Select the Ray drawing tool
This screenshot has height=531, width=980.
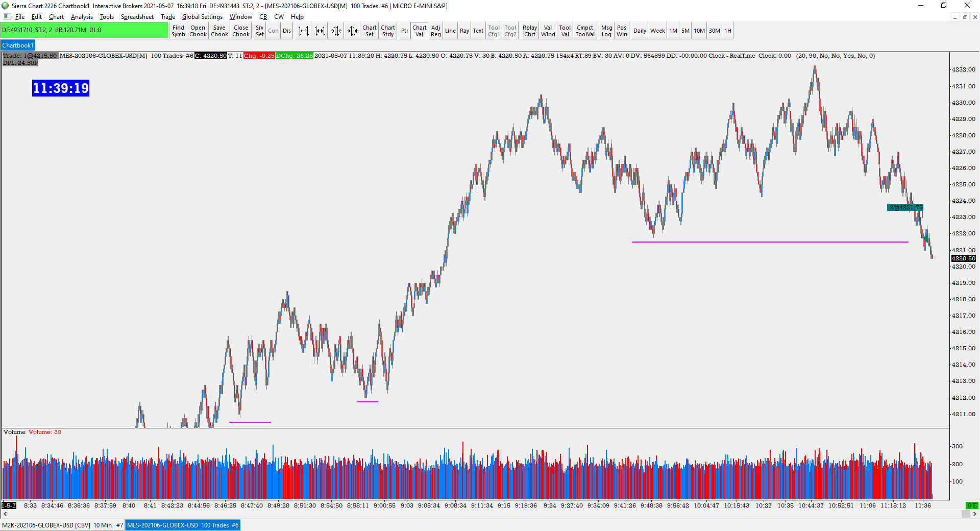point(464,31)
